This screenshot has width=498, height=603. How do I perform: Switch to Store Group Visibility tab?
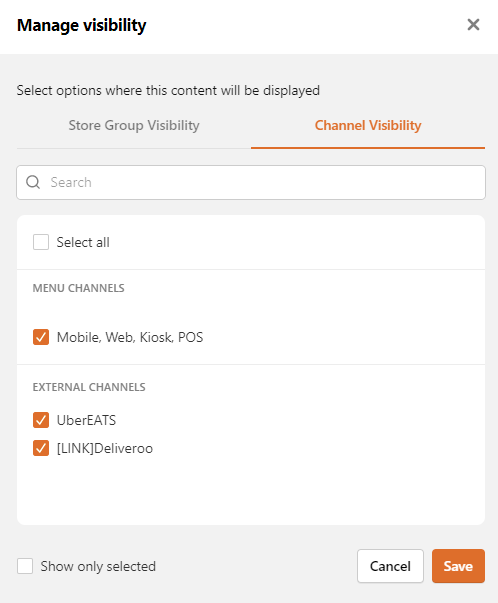click(x=134, y=125)
